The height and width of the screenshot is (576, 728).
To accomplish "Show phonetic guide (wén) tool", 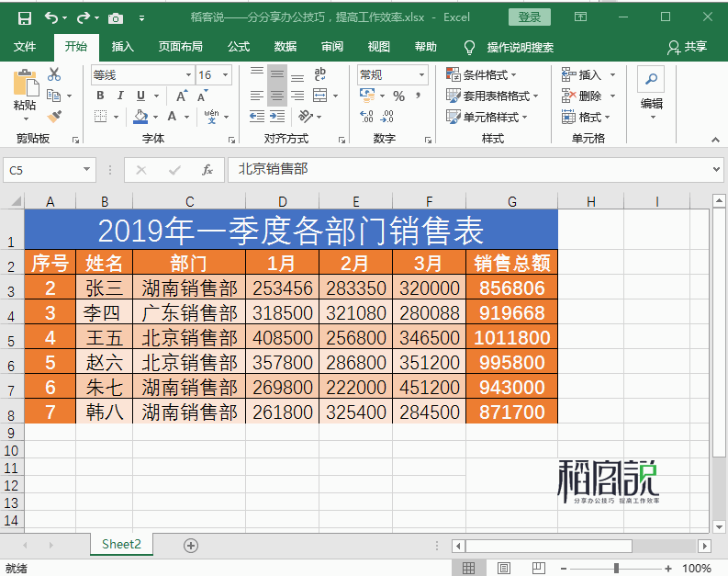I will point(212,116).
